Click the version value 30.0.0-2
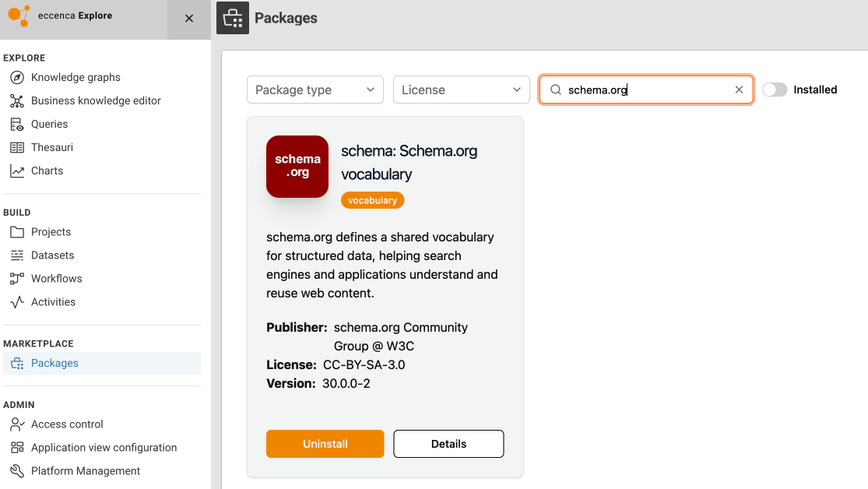Viewport: 868px width, 489px height. (346, 384)
